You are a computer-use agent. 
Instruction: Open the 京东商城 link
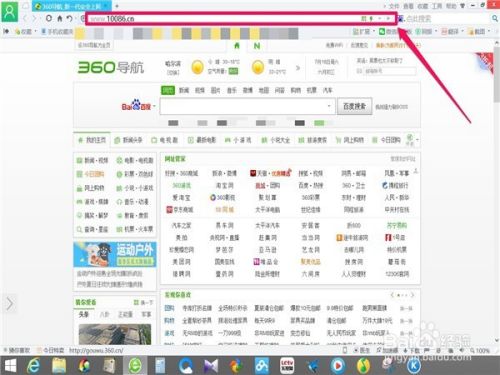coord(180,210)
